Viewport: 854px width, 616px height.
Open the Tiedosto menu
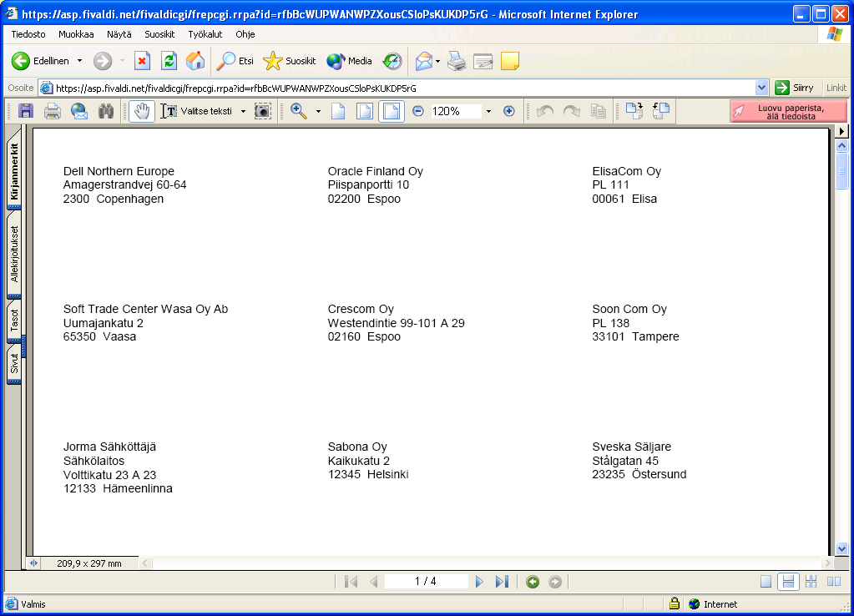pyautogui.click(x=28, y=34)
